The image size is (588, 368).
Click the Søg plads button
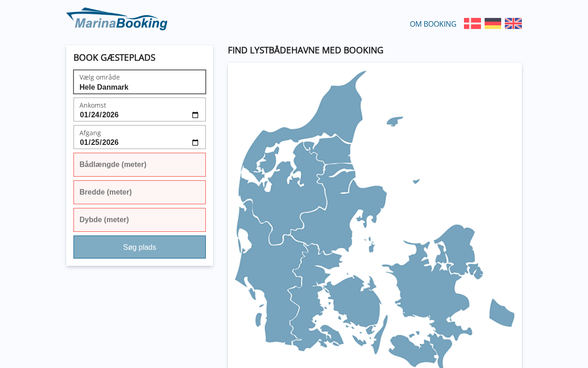(140, 247)
